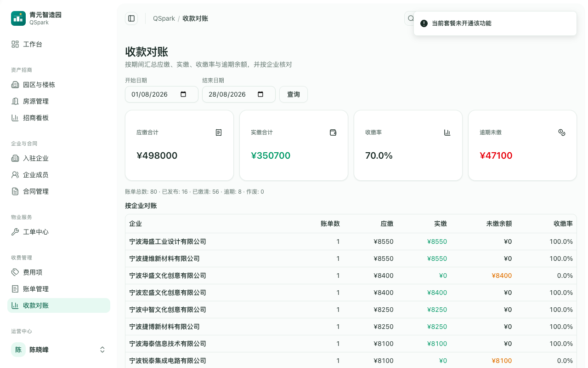Click the QSpark logo icon
The height and width of the screenshot is (368, 588).
point(18,18)
